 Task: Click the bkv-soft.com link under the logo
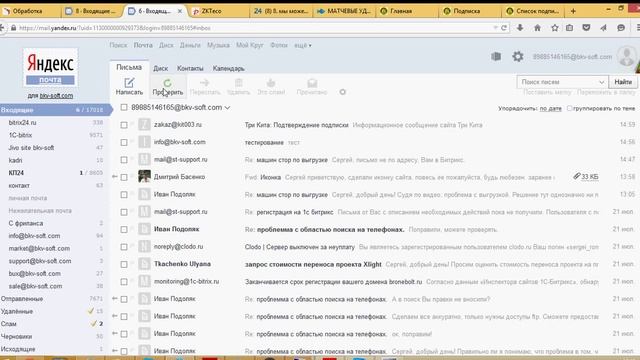(56, 96)
